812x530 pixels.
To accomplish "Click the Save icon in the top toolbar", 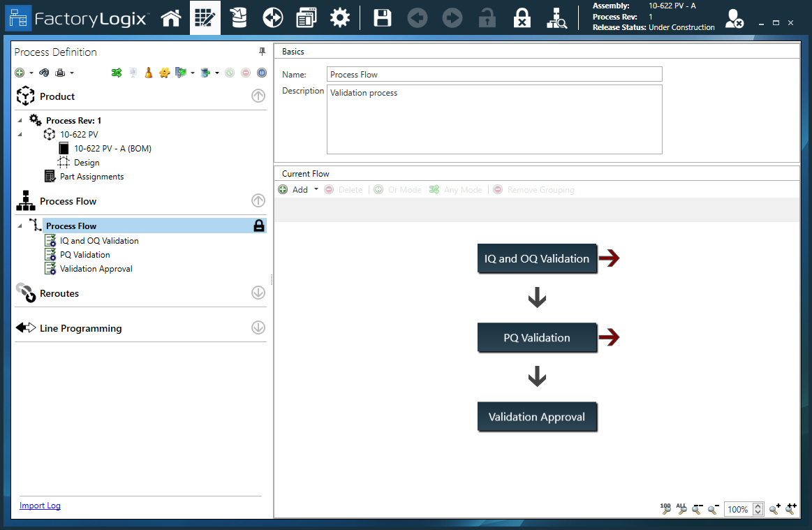I will (x=382, y=17).
